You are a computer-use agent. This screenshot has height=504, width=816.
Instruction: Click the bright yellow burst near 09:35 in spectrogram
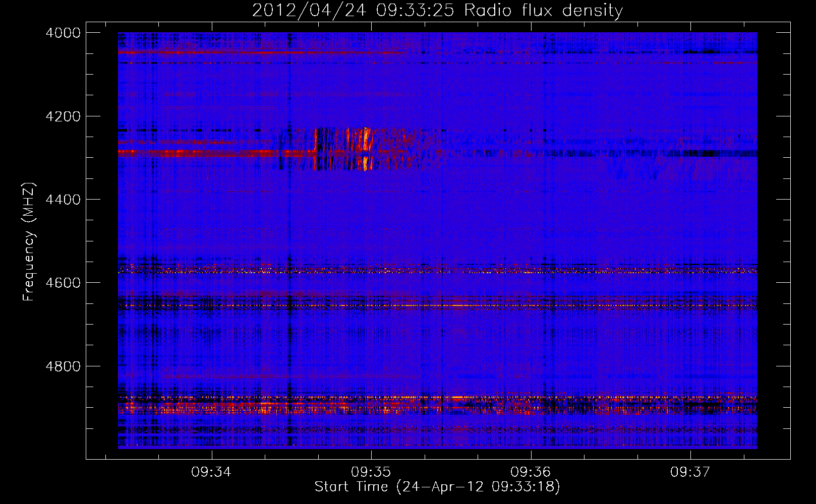[366, 149]
